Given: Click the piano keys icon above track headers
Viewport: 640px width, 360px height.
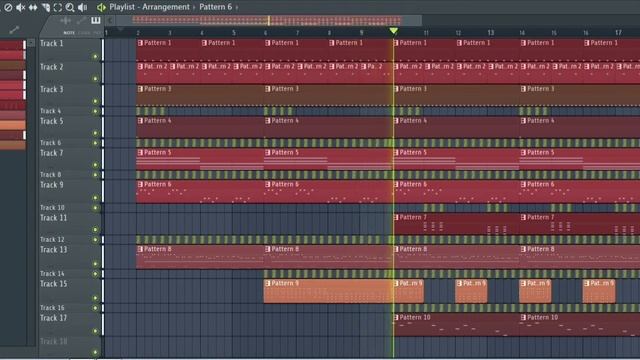Looking at the screenshot, I should [96, 20].
